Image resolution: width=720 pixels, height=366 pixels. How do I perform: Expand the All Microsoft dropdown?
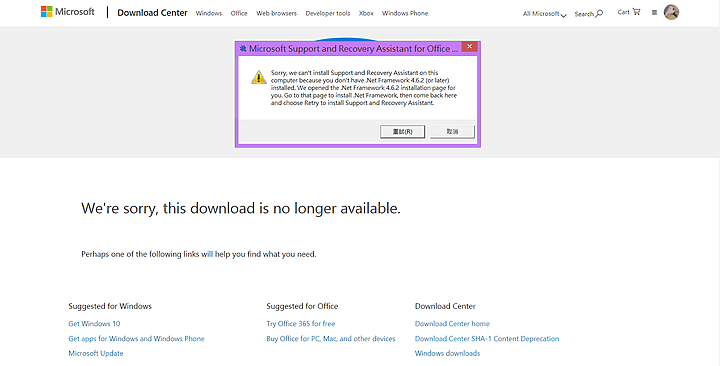tap(545, 14)
